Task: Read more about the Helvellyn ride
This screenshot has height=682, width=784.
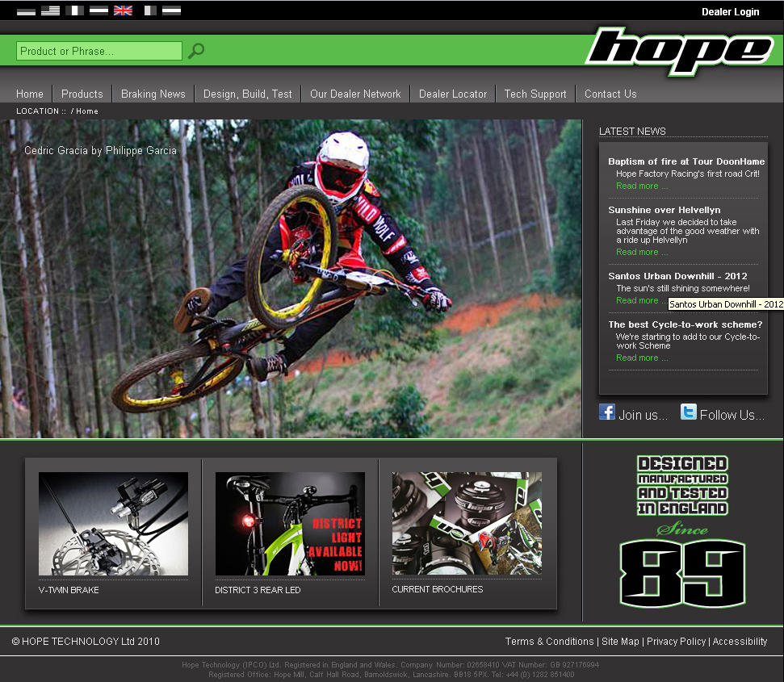Action: pyautogui.click(x=642, y=253)
